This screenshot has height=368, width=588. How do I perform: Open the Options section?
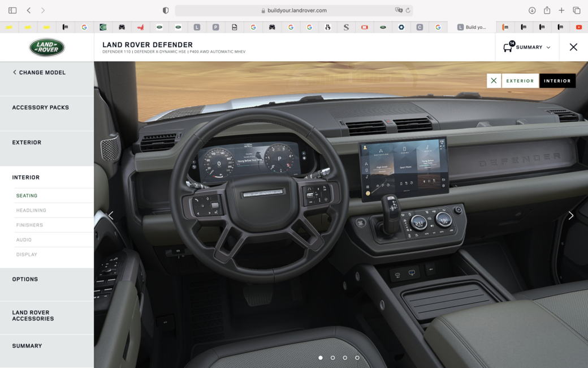25,279
